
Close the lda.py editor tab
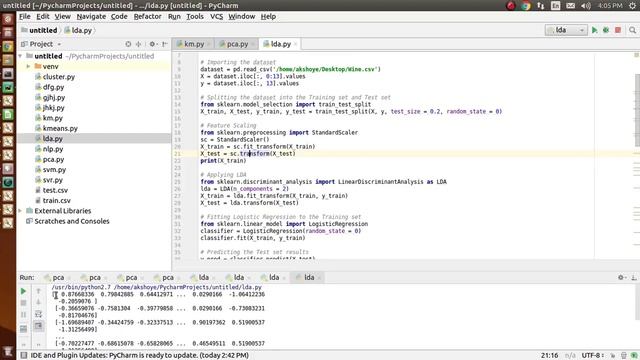pyautogui.click(x=296, y=44)
